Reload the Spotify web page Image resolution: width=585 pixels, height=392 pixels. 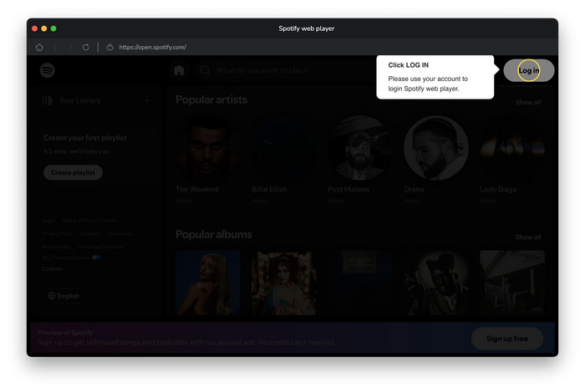pyautogui.click(x=86, y=48)
